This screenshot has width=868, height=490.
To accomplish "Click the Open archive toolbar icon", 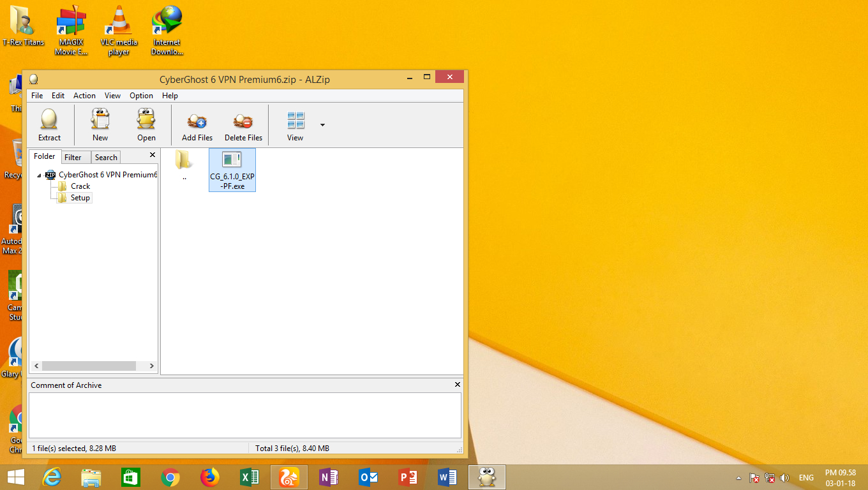I will click(146, 120).
